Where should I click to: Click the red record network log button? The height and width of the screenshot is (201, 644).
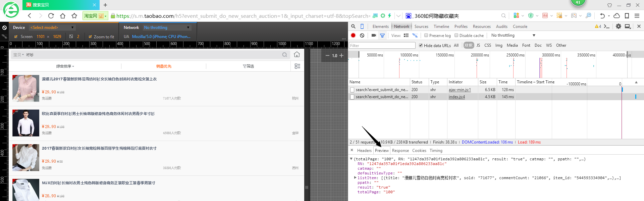353,35
